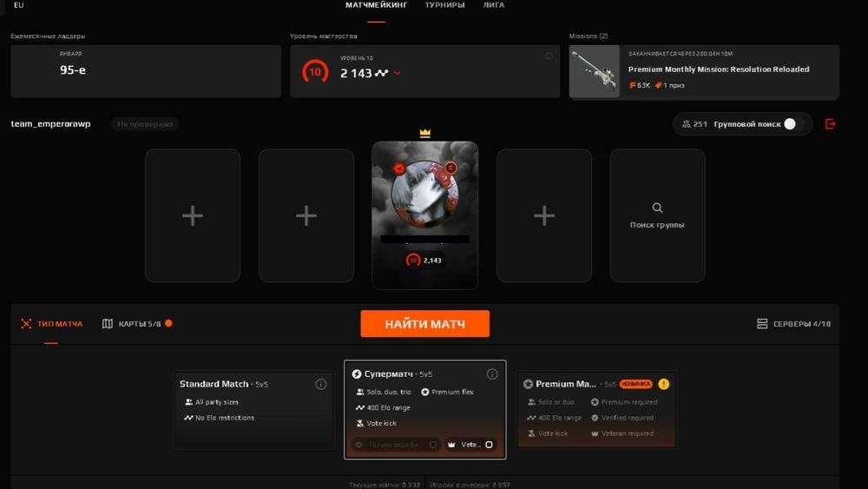Viewport: 868px width, 489px height.
Task: Open the СЕРВЕРЫ 4/10 server selection
Action: click(794, 324)
